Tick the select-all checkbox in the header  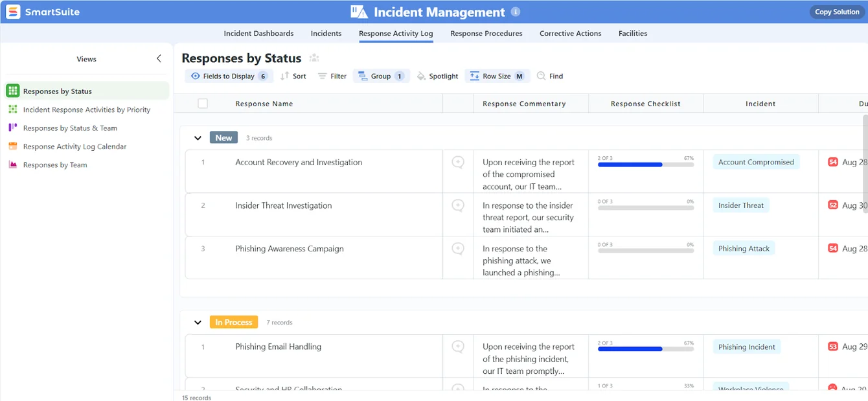pos(203,104)
